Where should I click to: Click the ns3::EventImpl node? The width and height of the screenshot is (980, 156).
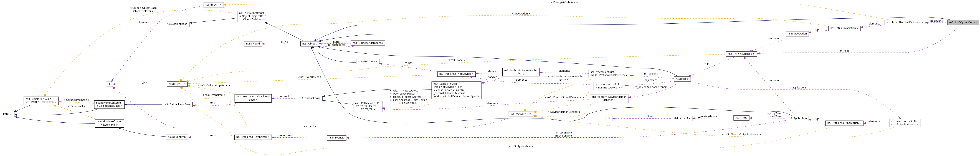point(177,137)
